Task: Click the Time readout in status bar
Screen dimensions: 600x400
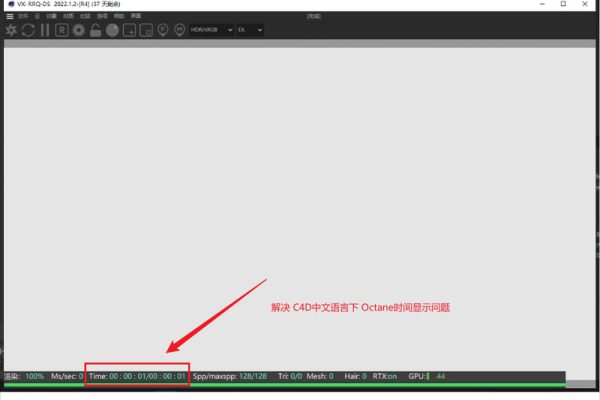Action: tap(137, 376)
